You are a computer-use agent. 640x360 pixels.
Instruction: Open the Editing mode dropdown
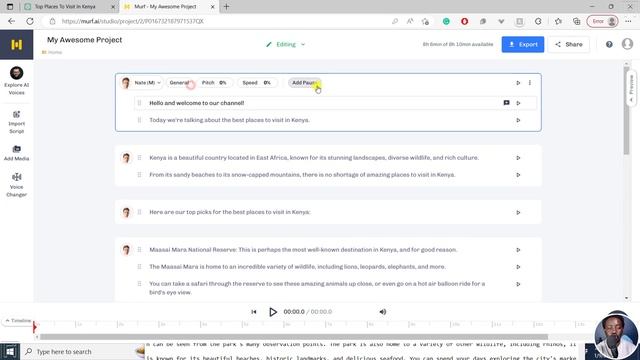(286, 44)
